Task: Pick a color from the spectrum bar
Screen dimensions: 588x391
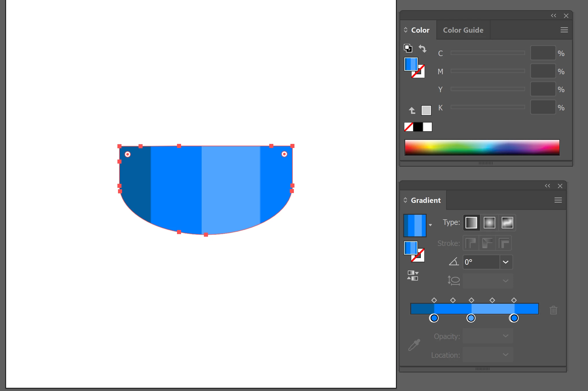Action: 482,147
